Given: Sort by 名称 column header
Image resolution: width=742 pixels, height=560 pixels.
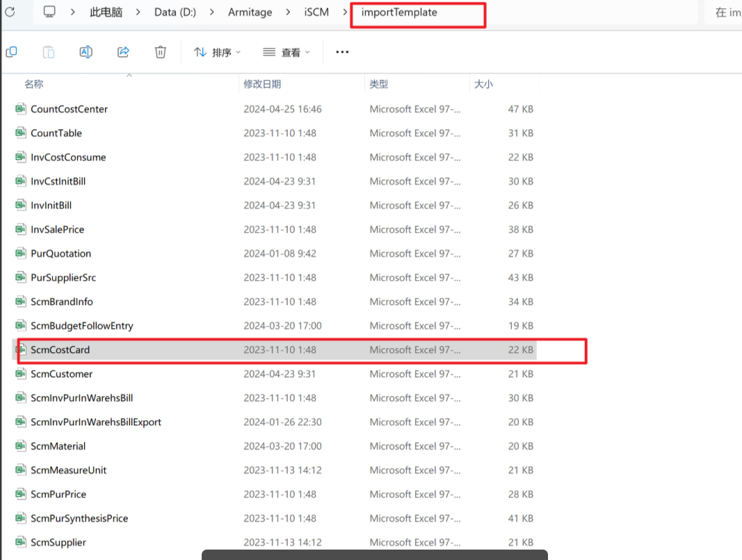Looking at the screenshot, I should click(33, 84).
